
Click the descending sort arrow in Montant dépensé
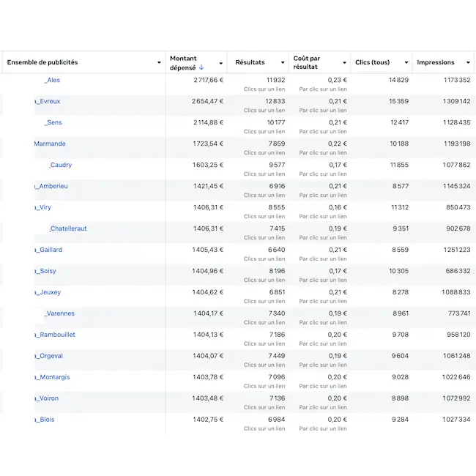pyautogui.click(x=201, y=67)
